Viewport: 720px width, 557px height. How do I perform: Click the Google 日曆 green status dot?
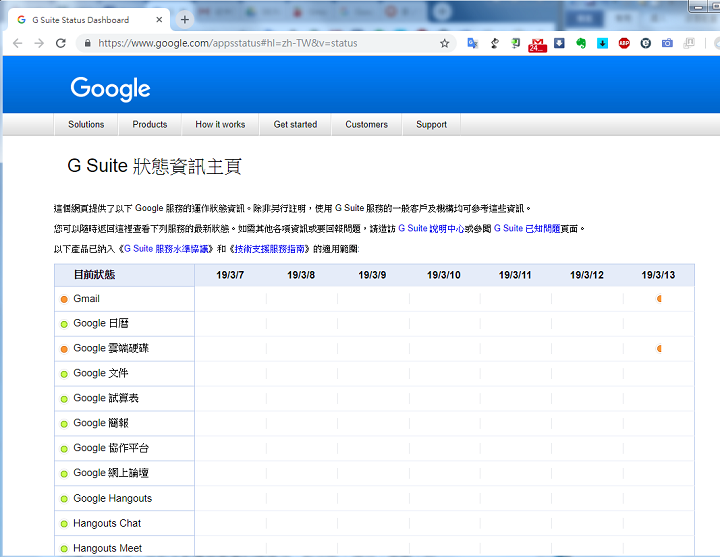[64, 324]
